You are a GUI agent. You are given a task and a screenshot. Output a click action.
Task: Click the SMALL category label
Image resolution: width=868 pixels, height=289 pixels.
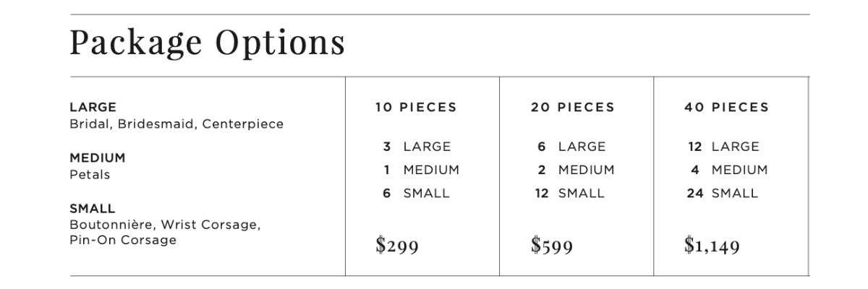[x=93, y=209]
